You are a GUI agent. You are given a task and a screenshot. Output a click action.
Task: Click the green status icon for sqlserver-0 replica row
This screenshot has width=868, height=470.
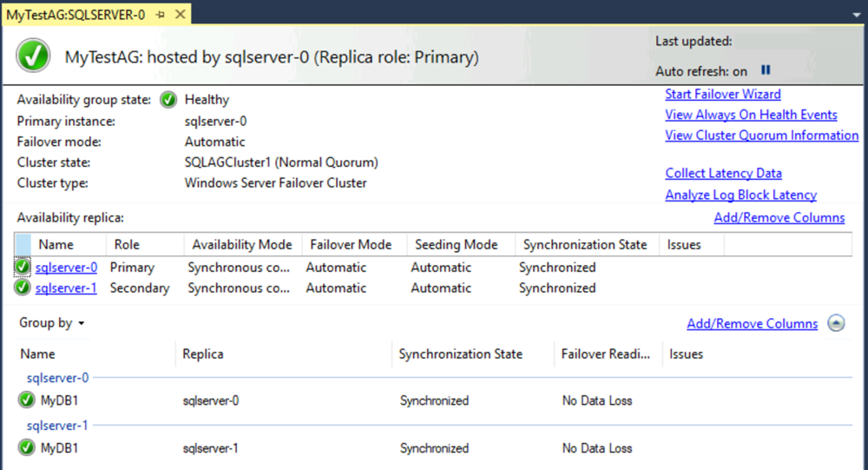tap(23, 268)
